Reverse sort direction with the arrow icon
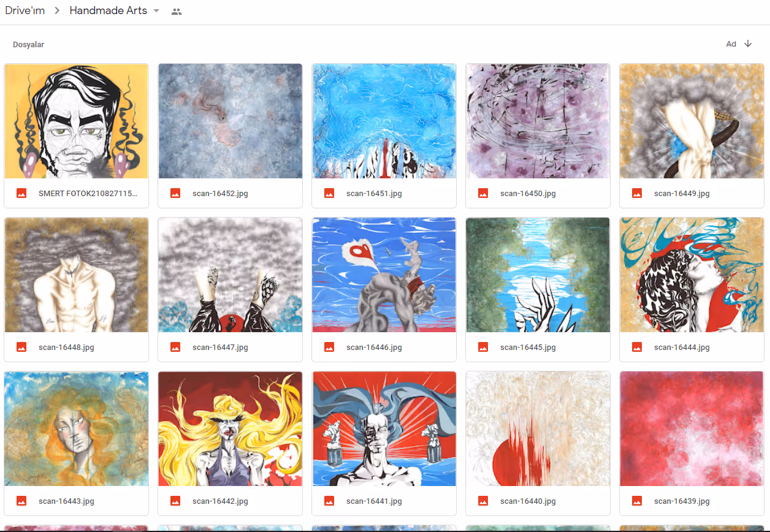Screen dimensions: 770x532 pyautogui.click(x=748, y=44)
